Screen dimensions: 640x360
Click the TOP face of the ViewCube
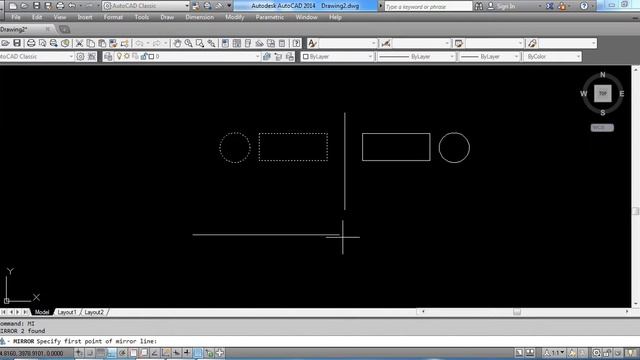(x=602, y=93)
